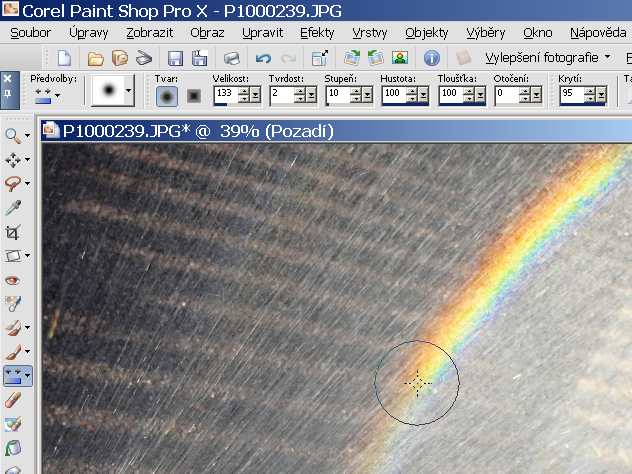Image resolution: width=632 pixels, height=474 pixels.
Task: Open Vylepšení fotografie button menu
Action: (548, 58)
